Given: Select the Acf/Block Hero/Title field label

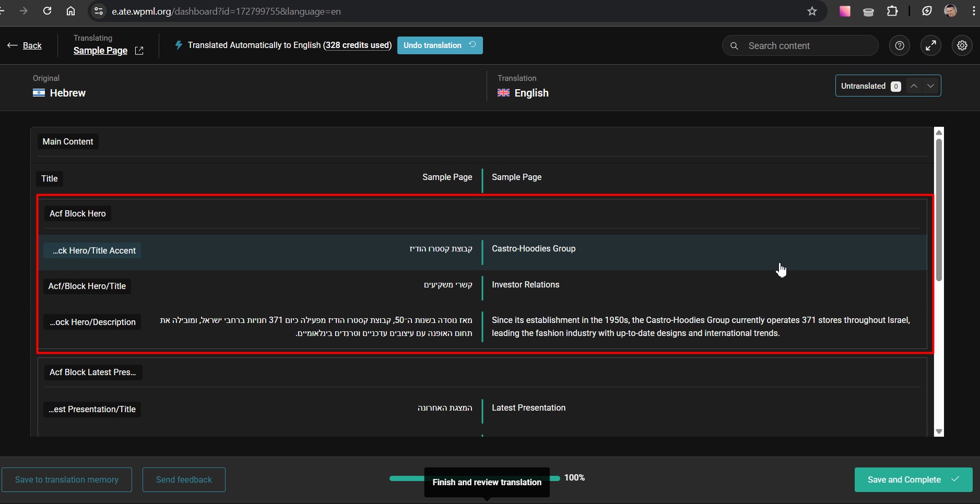Looking at the screenshot, I should 87,286.
